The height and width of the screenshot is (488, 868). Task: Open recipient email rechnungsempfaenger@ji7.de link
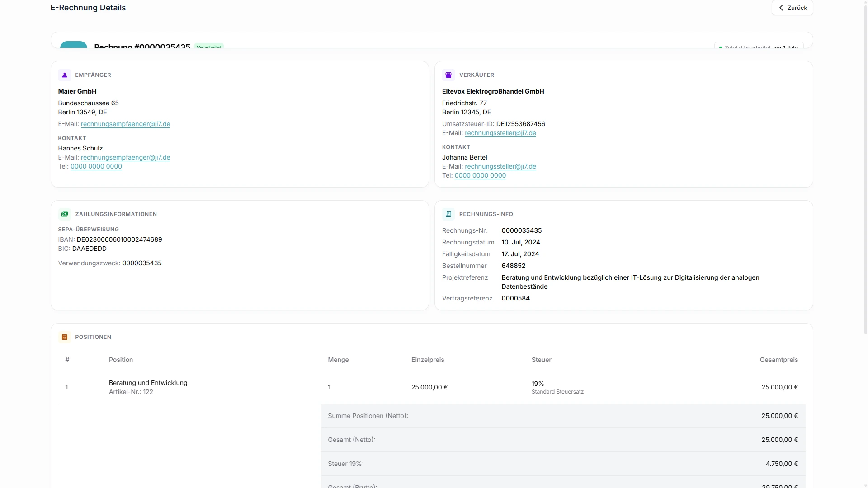pyautogui.click(x=125, y=124)
